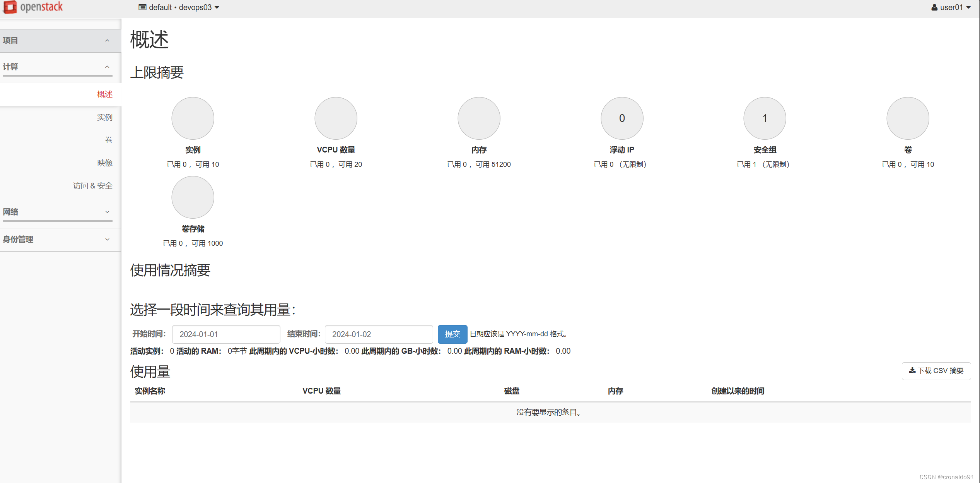Screen dimensions: 980x483
Task: Open the default · devops03 project dropdown
Action: pyautogui.click(x=179, y=7)
